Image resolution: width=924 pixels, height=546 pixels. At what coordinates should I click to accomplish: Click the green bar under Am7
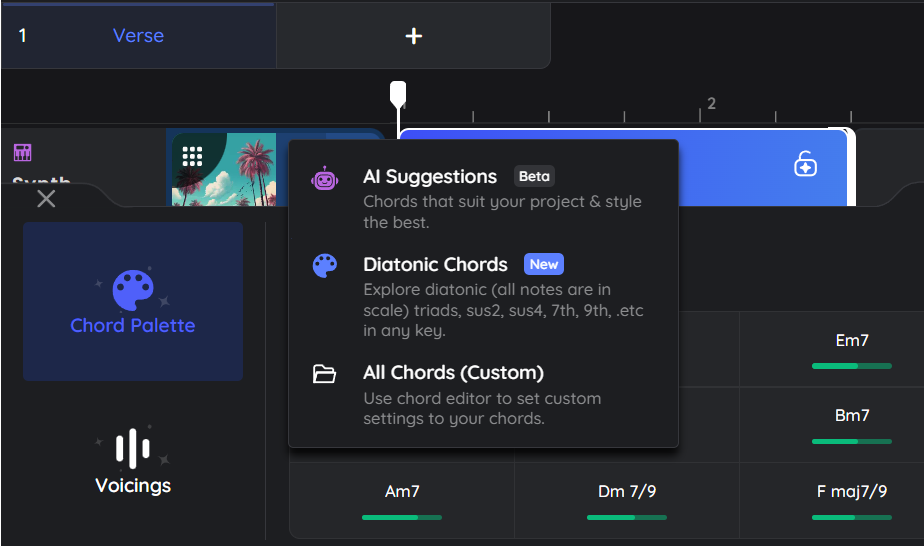pos(402,518)
